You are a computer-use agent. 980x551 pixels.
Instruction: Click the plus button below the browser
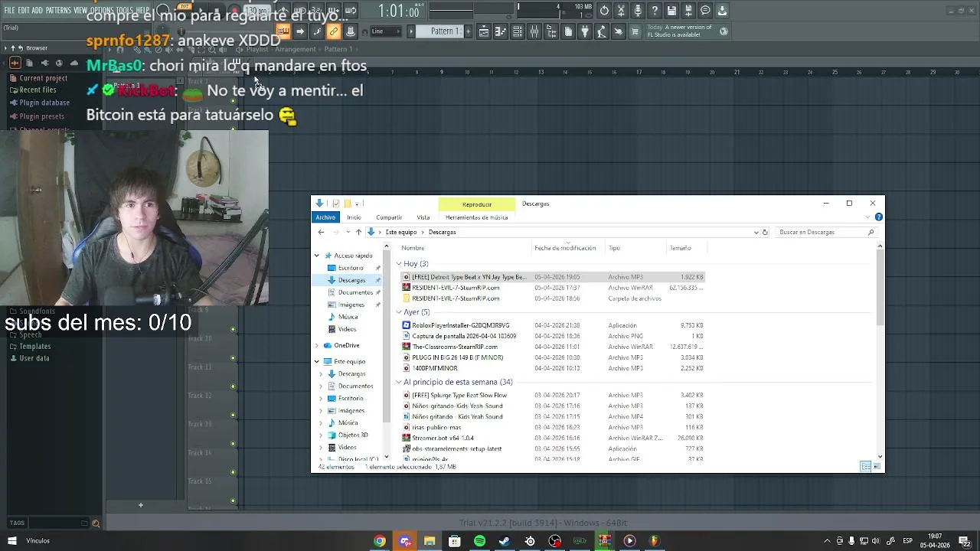(140, 505)
